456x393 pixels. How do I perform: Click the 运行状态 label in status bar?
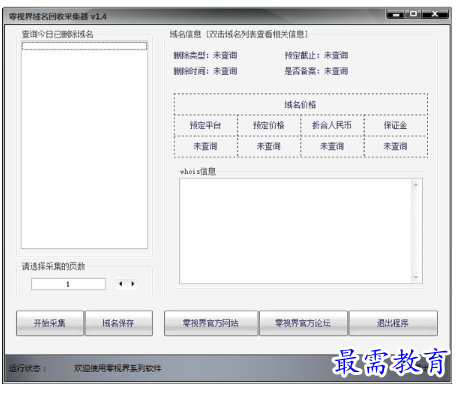[28, 368]
